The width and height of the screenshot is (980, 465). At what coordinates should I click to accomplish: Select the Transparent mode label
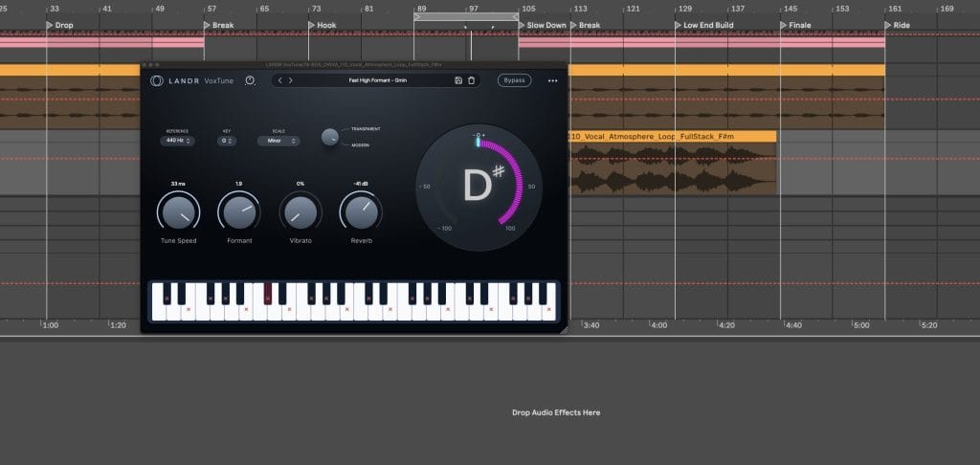click(x=366, y=128)
